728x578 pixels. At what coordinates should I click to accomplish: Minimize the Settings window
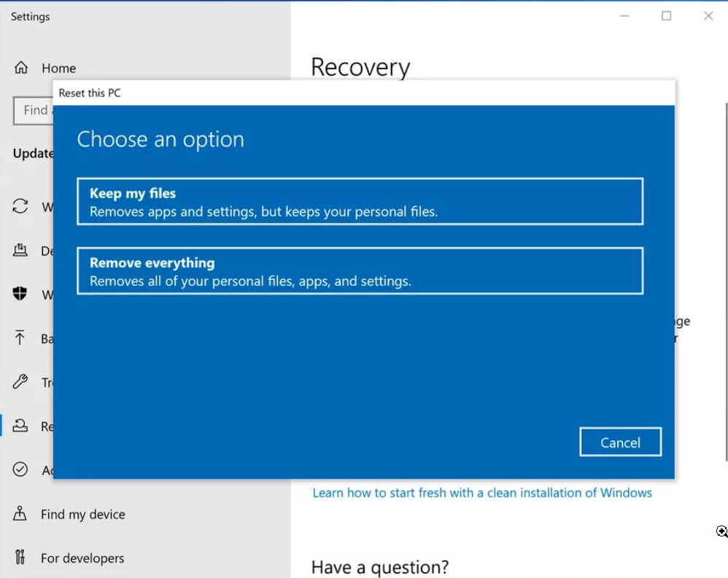click(x=624, y=16)
